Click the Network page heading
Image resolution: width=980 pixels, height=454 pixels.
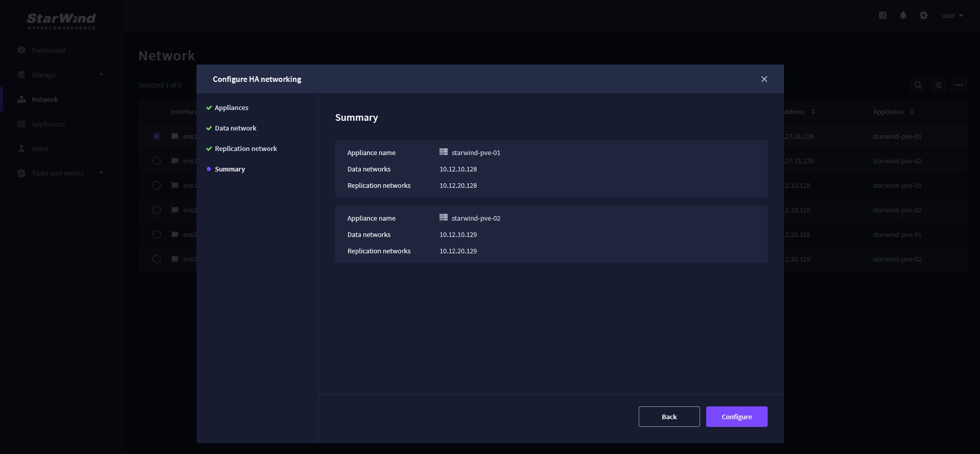[167, 56]
